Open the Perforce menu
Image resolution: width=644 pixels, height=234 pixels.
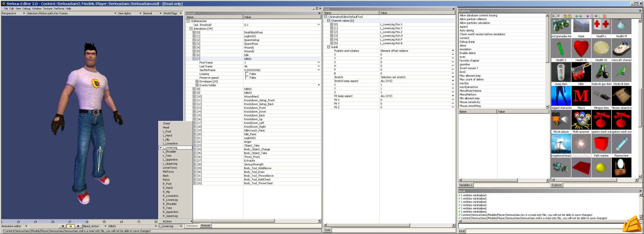tap(59, 8)
